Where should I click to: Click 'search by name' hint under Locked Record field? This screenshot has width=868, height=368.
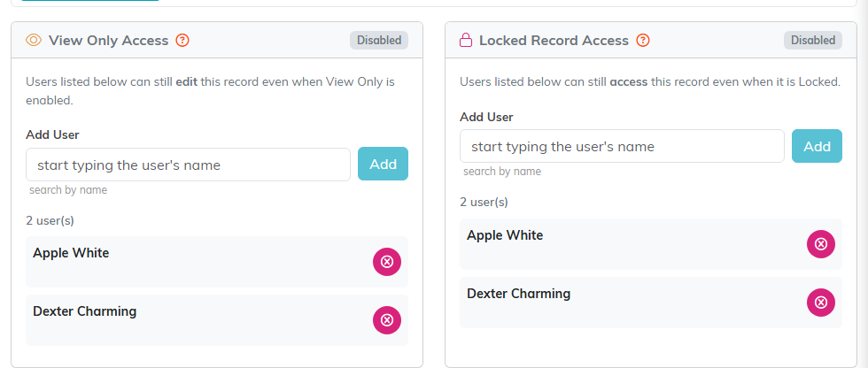coord(502,172)
